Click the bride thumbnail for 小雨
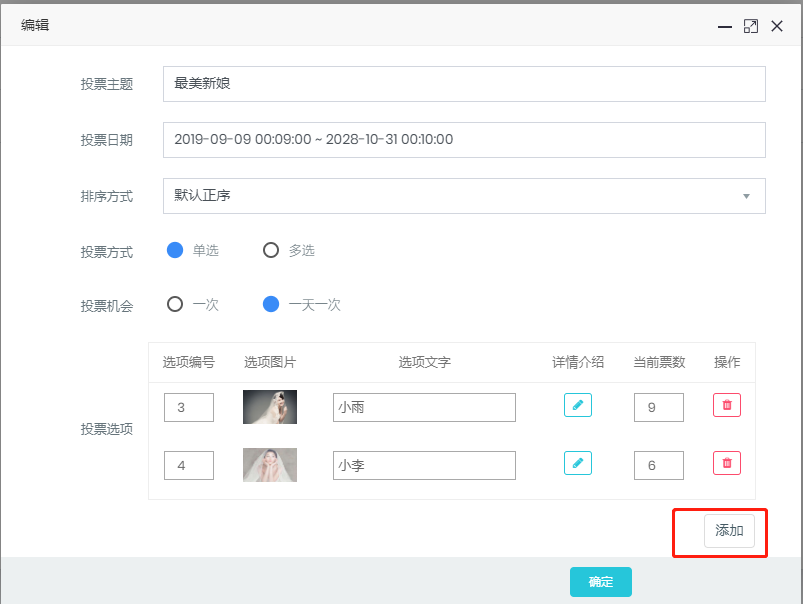 click(x=270, y=407)
